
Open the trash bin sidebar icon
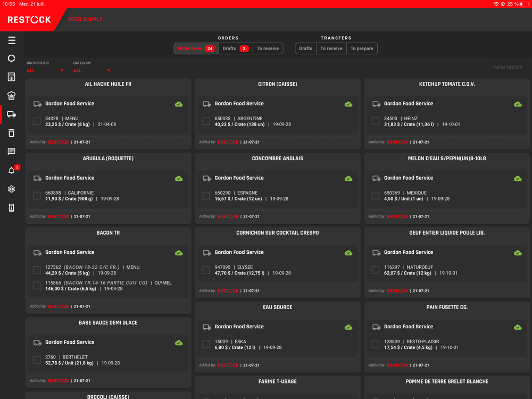coord(12,132)
